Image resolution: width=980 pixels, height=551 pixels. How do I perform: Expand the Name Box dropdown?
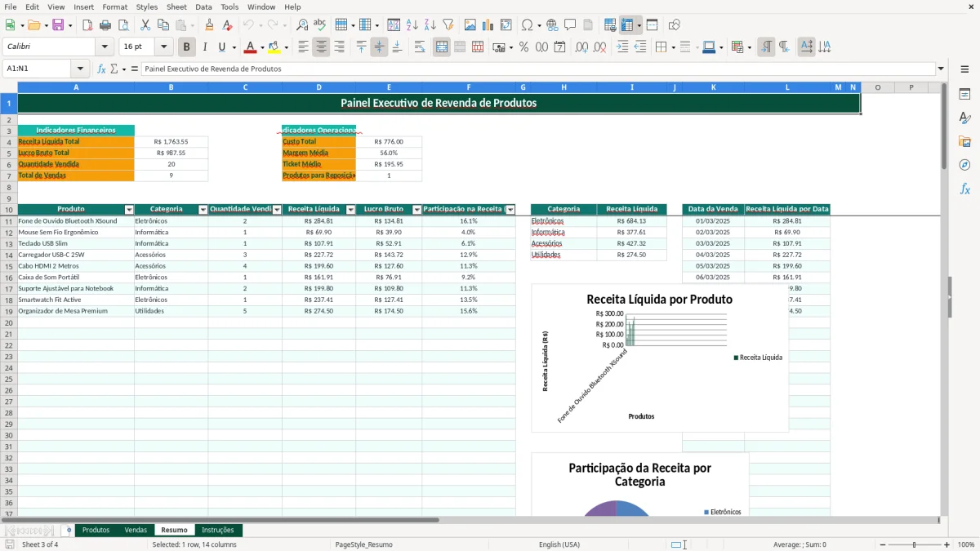[80, 69]
